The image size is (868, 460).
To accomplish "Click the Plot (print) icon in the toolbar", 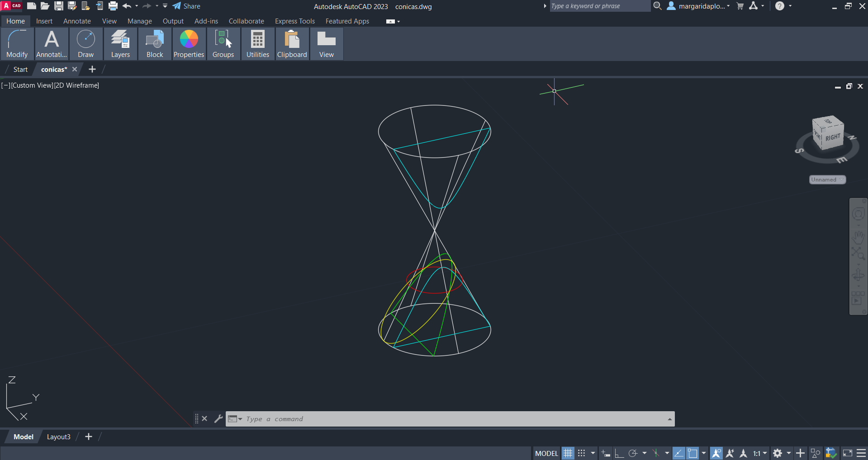I will 113,6.
